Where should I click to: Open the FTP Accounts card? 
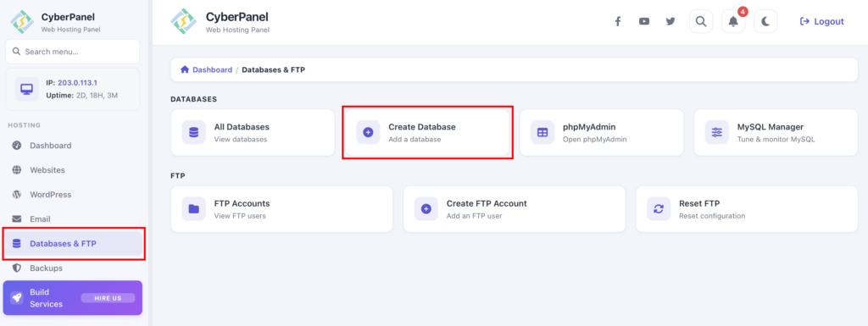point(281,209)
